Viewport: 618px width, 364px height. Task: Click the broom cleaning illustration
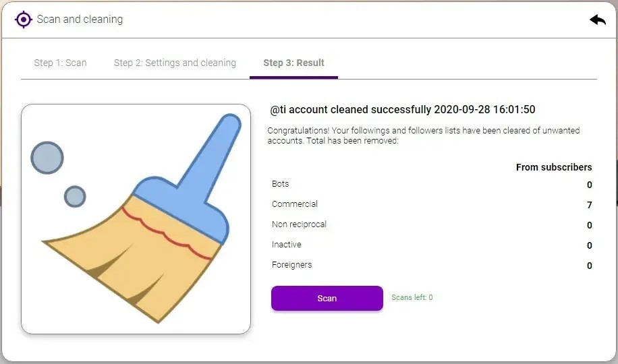(x=136, y=219)
